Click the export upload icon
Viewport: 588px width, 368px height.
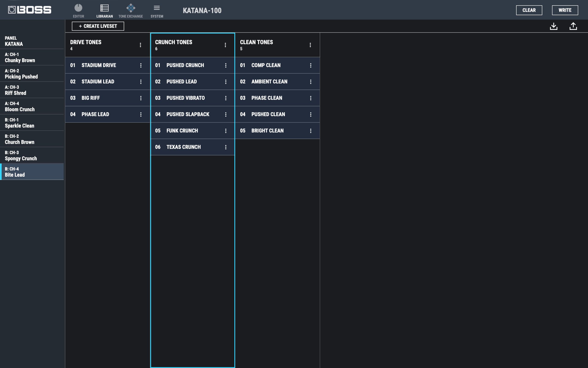[x=573, y=26]
